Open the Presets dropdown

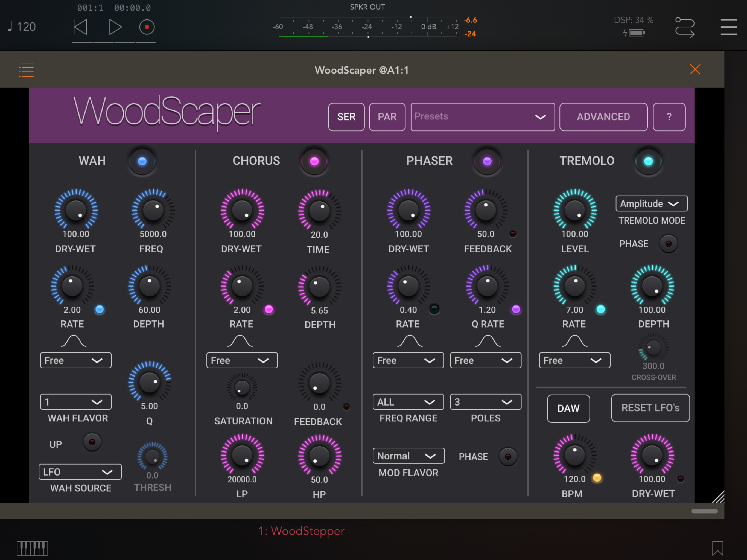[483, 117]
